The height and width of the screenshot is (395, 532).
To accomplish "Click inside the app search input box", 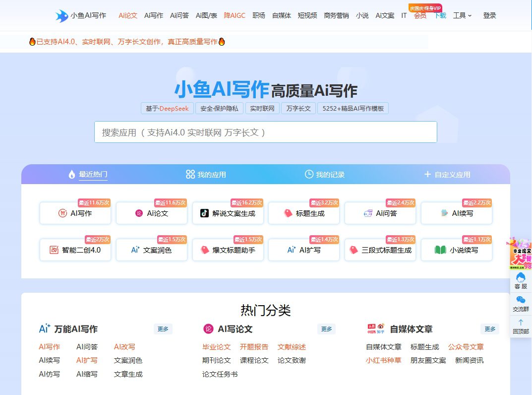I will (266, 132).
